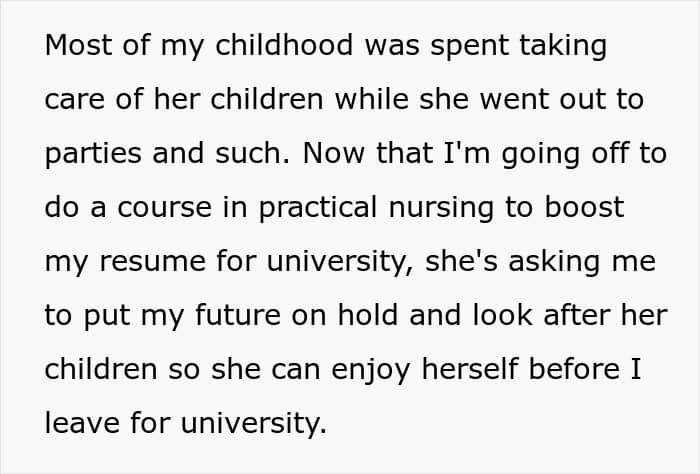Screen dimensions: 700x474
Task: Click the word "Now" after the period
Action: [333, 153]
